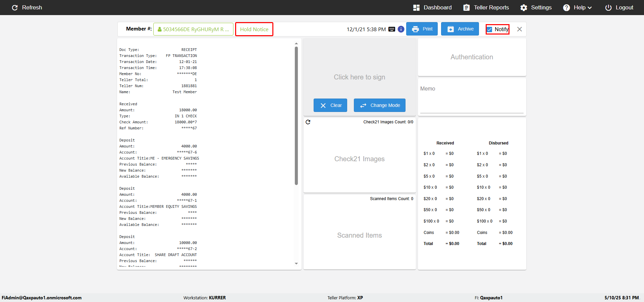This screenshot has width=644, height=302.
Task: Click the signature area to sign
Action: 360,77
